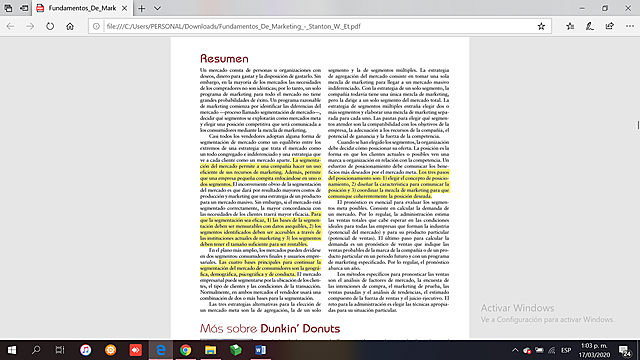This screenshot has width=640, height=360.
Task: Show site information icon in address bar
Action: pyautogui.click(x=96, y=27)
